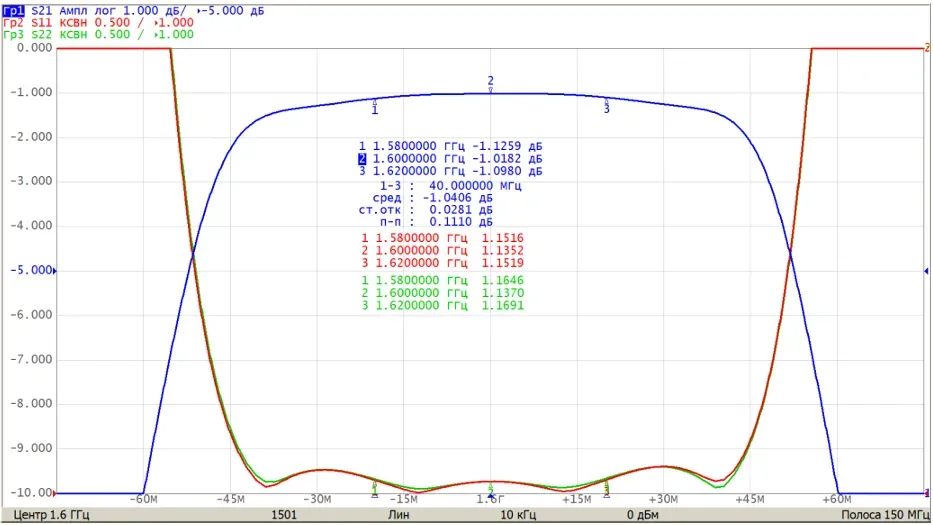Click the '1-3 : 40.000000 МГц' statistics range line

tap(450, 186)
